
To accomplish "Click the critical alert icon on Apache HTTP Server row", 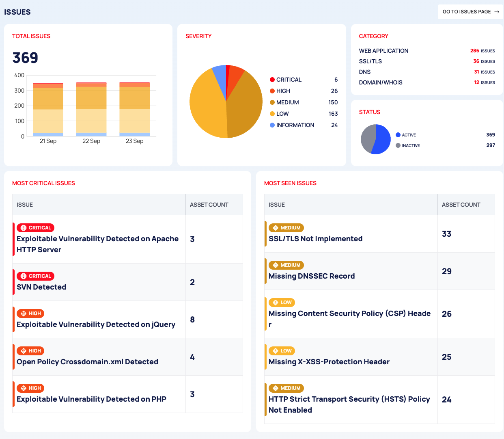I will tap(24, 228).
